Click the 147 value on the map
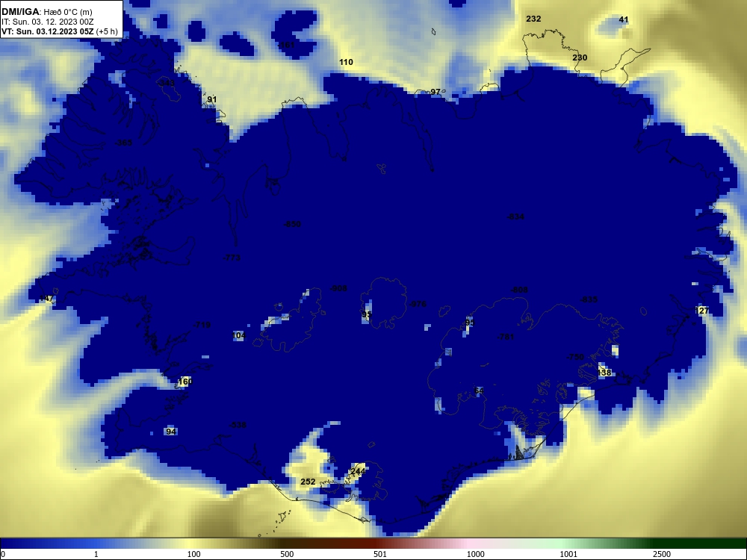 tap(46, 299)
